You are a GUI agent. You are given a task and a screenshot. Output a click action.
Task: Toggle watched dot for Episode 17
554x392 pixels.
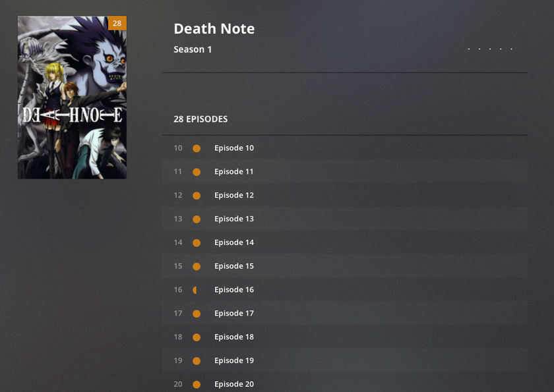point(197,314)
